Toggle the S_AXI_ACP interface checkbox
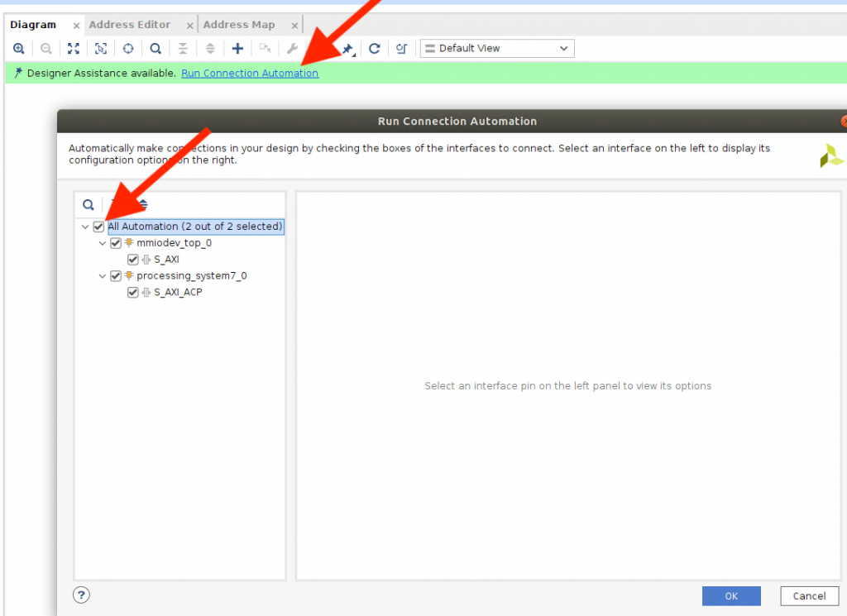The width and height of the screenshot is (847, 616). [x=132, y=293]
